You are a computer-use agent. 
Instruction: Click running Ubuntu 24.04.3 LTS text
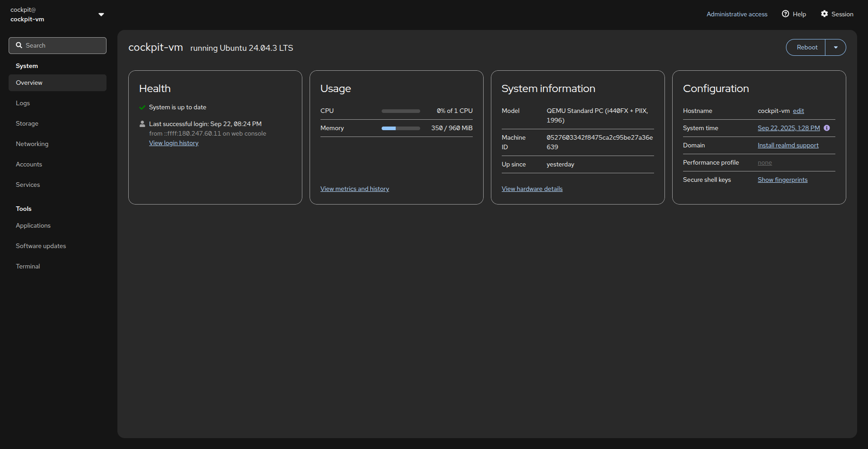click(242, 48)
